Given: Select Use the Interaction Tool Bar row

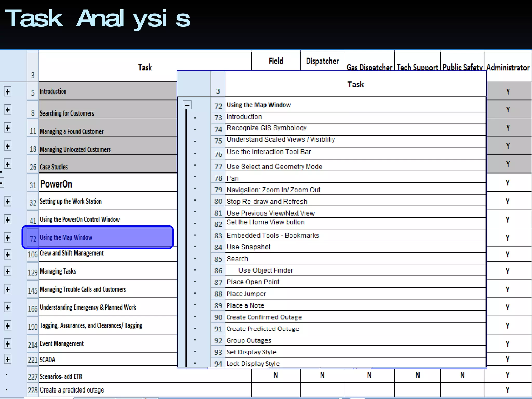Looking at the screenshot, I should [x=355, y=153].
